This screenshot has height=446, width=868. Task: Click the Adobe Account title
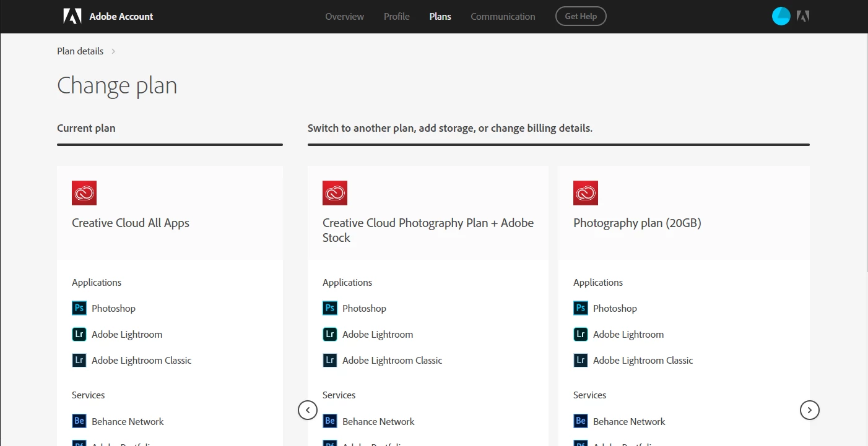coord(121,17)
